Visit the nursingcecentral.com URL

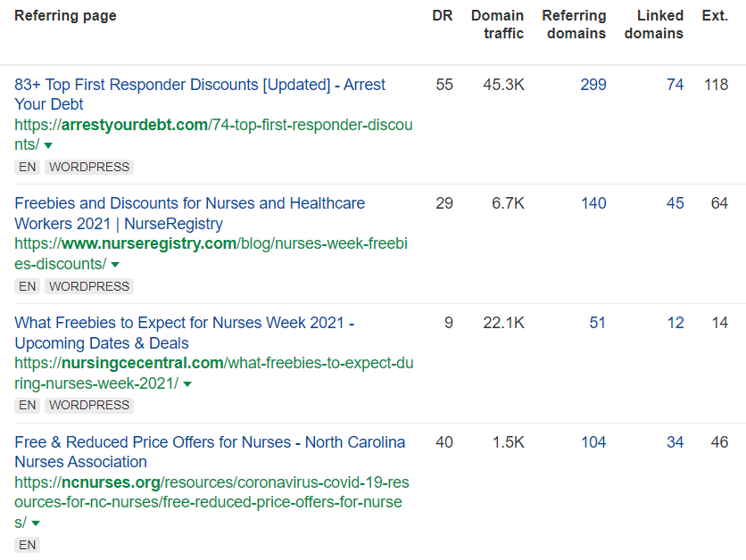click(x=213, y=363)
